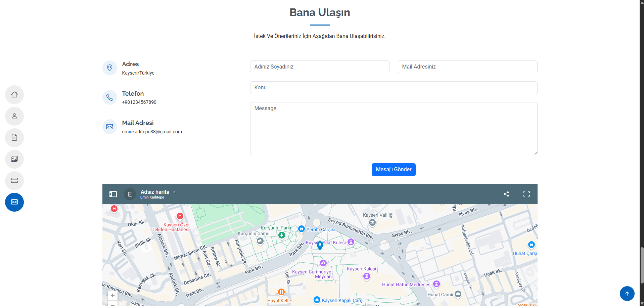Click the phone number +901234567890
This screenshot has height=306, width=644.
(x=139, y=102)
